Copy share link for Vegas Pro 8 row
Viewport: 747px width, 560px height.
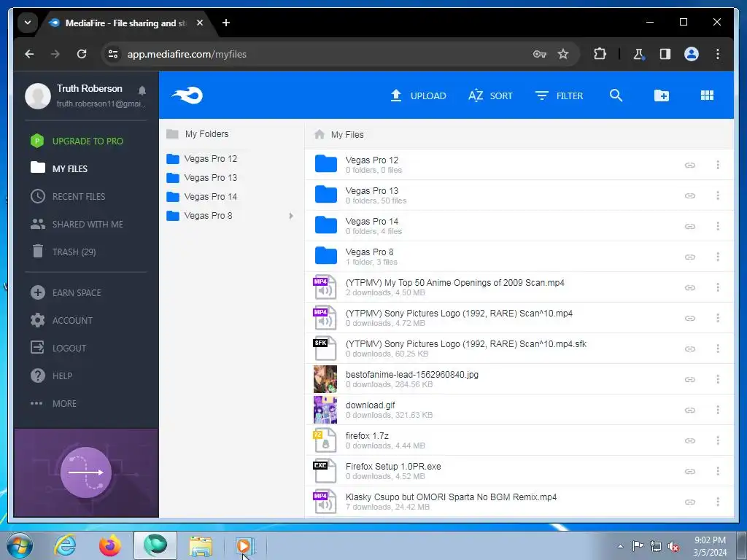click(x=689, y=257)
